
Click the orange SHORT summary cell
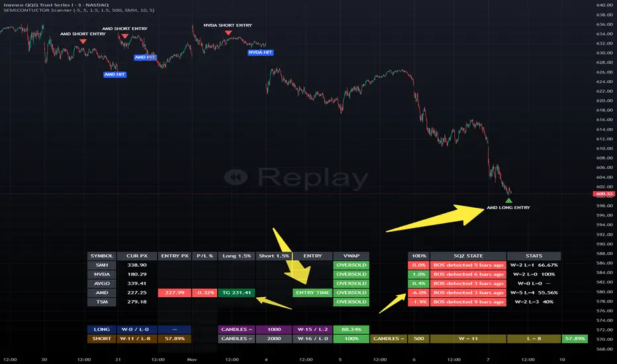(x=101, y=338)
